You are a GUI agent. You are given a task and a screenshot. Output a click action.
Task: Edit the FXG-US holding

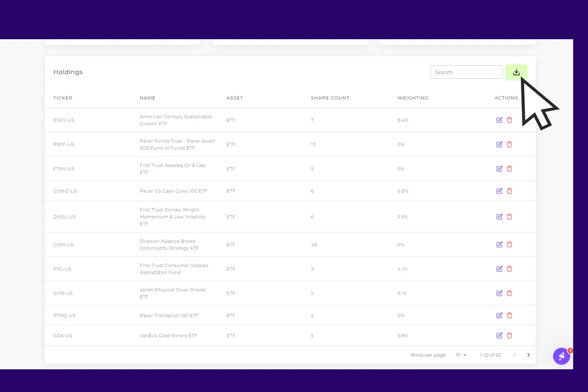499,269
